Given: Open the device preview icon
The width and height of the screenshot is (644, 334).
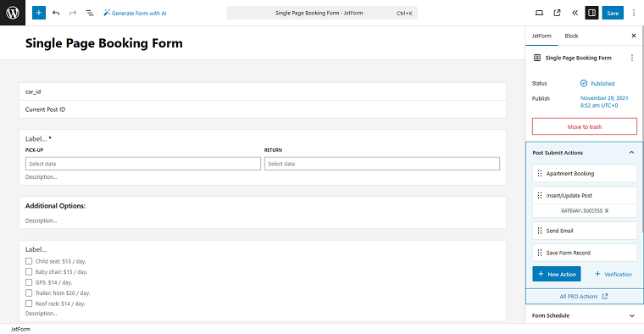Looking at the screenshot, I should [x=539, y=13].
